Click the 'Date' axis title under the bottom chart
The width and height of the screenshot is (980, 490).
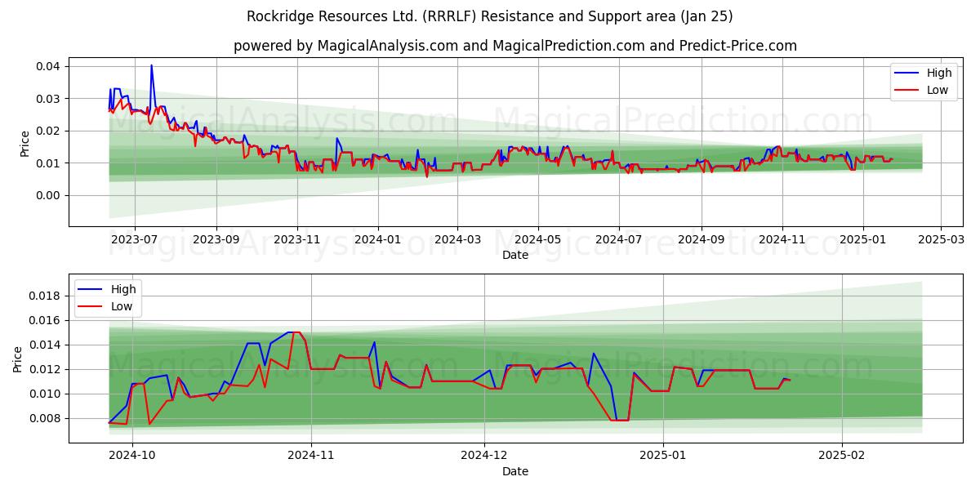[515, 472]
